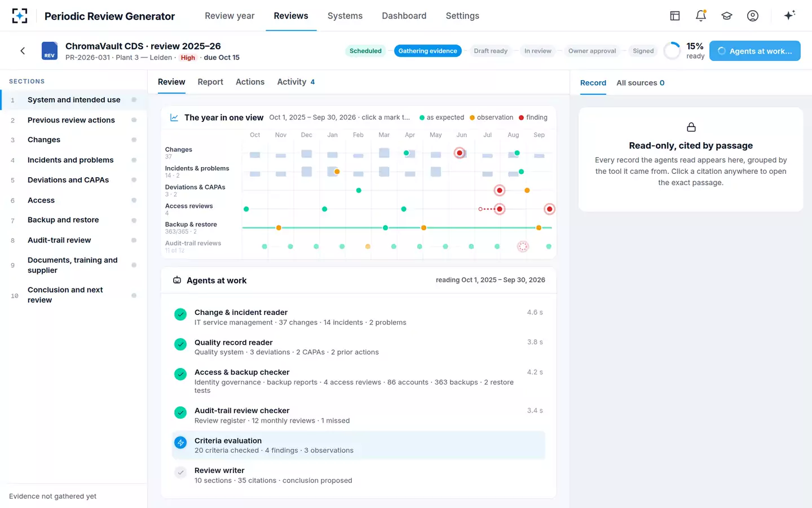The width and height of the screenshot is (812, 508).
Task: Click the Agents at work button
Action: 755,51
